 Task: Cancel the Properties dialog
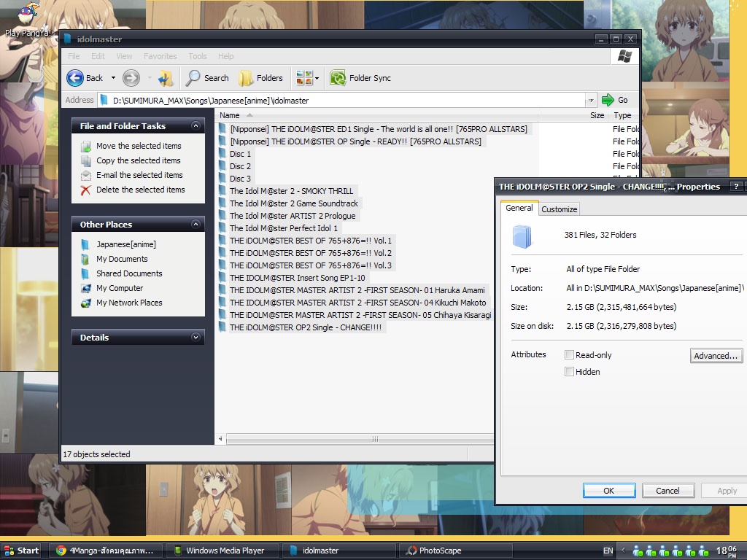click(667, 491)
